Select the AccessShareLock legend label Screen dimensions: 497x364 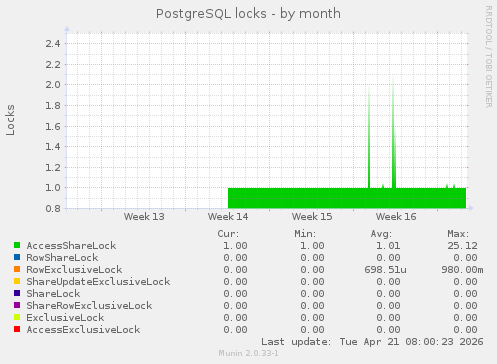click(x=71, y=246)
